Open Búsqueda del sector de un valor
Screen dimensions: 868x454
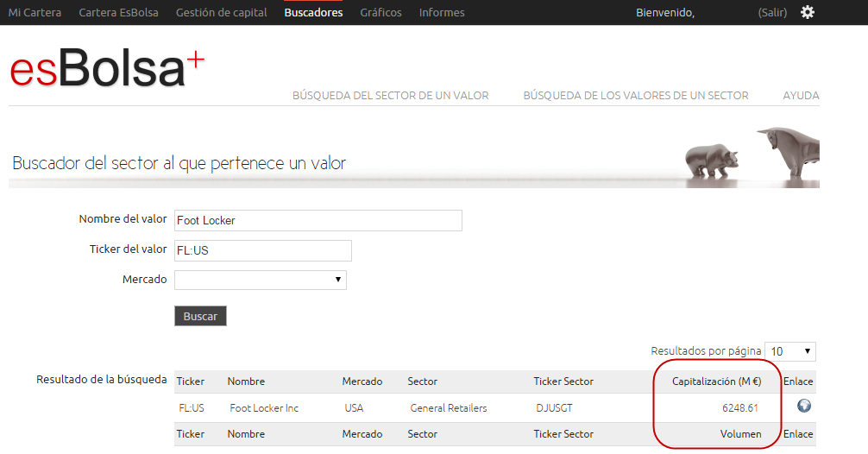[x=391, y=95]
